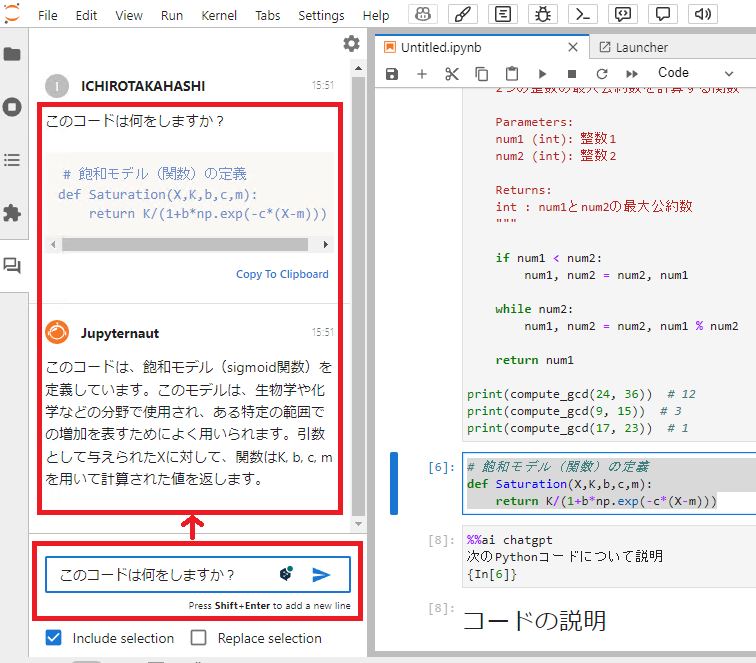Screen dimensions: 756x663
Task: Close the Untitled.ipynb tab
Action: (x=573, y=47)
